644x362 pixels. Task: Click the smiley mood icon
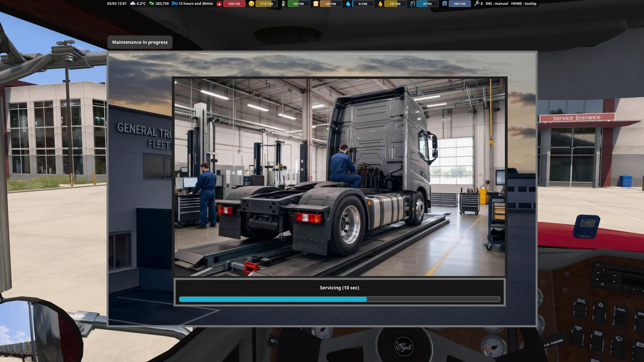(251, 4)
